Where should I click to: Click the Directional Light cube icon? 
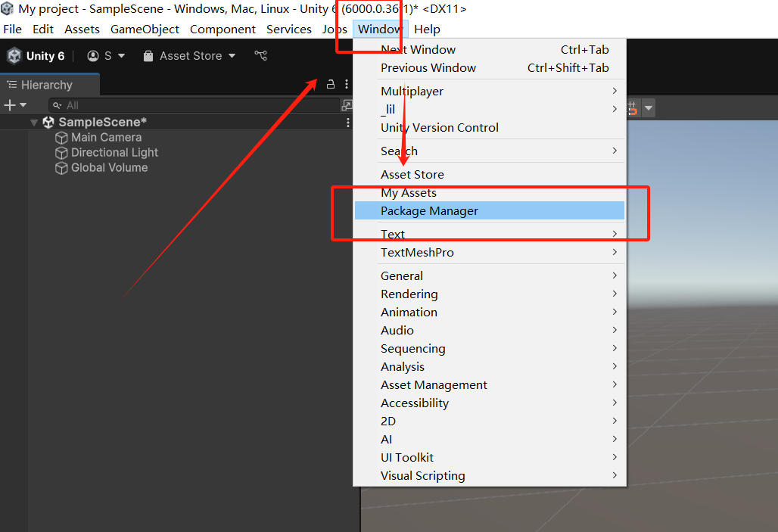tap(61, 153)
